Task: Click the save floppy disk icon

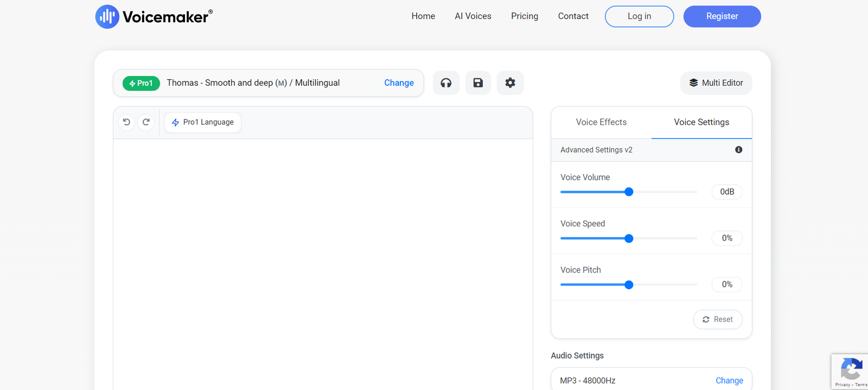Action: click(478, 83)
